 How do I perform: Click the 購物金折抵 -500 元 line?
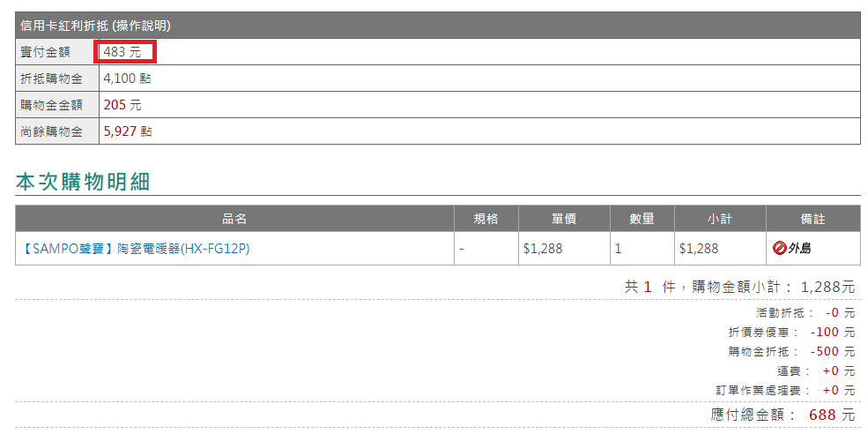[791, 351]
